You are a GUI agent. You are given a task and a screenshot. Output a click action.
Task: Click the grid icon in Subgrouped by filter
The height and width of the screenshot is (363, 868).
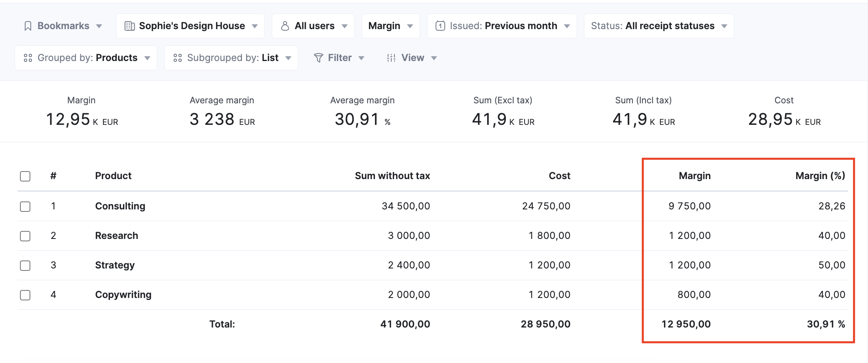click(x=178, y=57)
